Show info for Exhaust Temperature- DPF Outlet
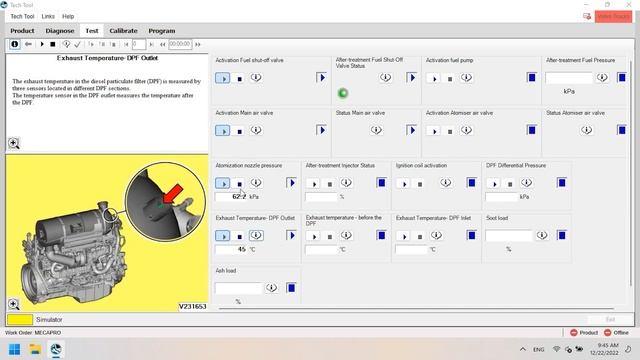The height and width of the screenshot is (360, 640). pos(256,235)
